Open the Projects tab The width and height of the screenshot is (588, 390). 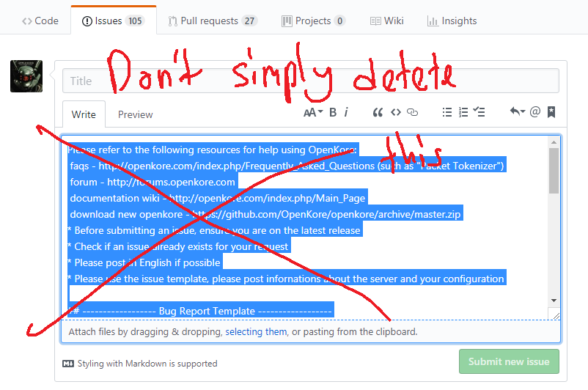[x=314, y=21]
